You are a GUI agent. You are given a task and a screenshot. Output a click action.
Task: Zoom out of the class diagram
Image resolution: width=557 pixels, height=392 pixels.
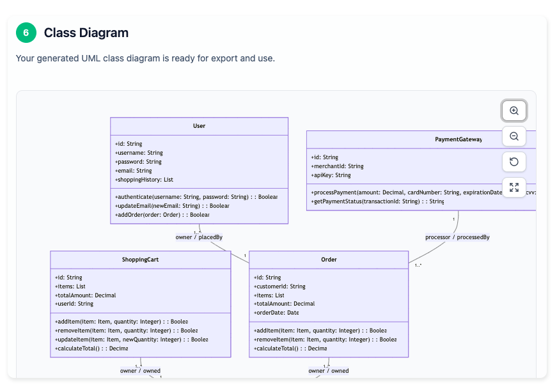click(x=514, y=136)
